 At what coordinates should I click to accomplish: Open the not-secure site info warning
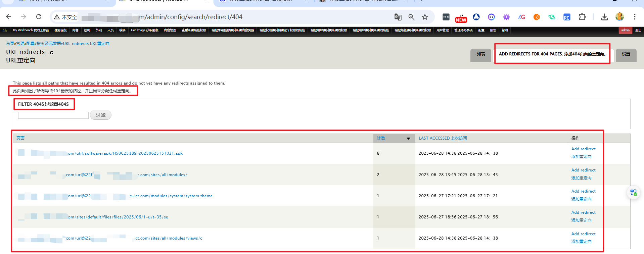65,17
